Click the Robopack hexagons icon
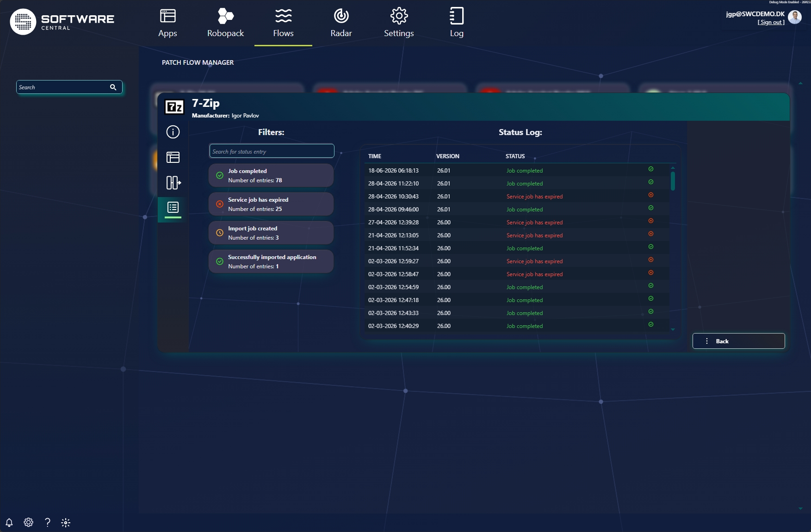Screen dimensions: 811x532 pyautogui.click(x=225, y=16)
